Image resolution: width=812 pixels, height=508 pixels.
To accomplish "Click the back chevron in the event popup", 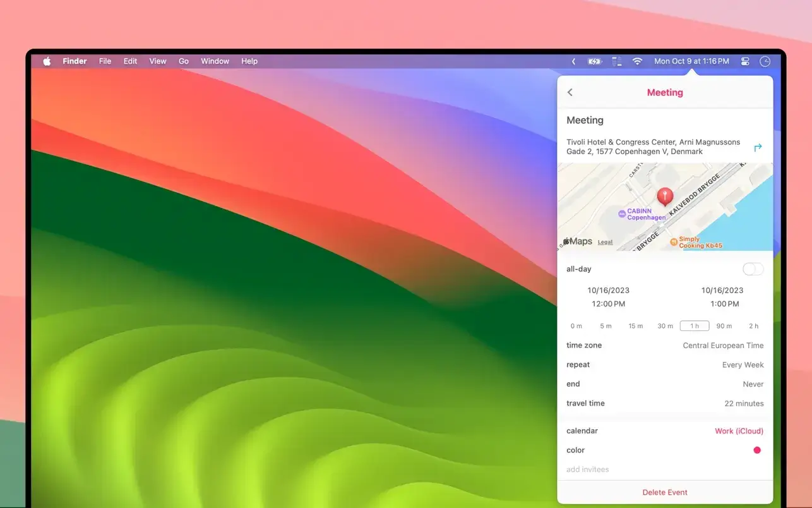I will pos(570,92).
